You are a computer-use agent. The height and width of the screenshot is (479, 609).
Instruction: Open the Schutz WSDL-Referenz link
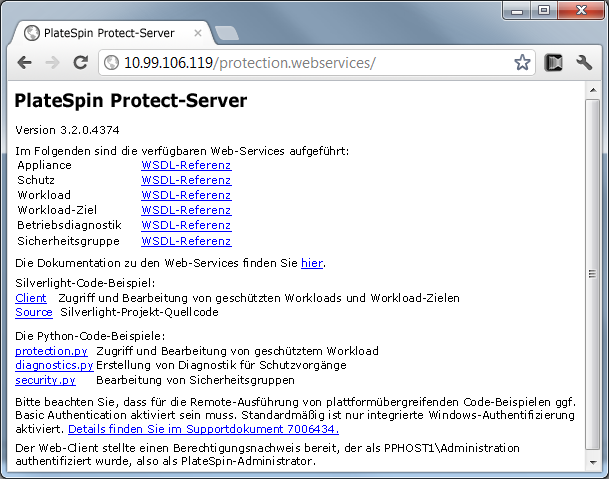pos(186,180)
